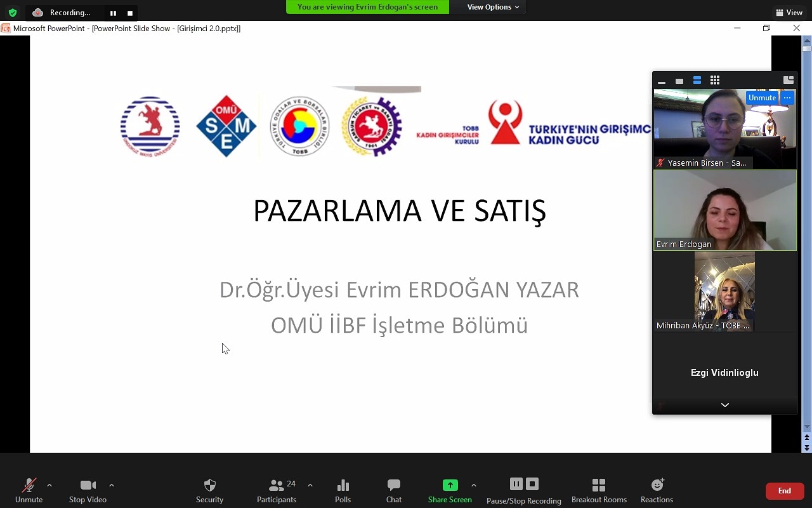Click the encryption shield icon at top-left
Screen dimensions: 812x508
pos(12,13)
